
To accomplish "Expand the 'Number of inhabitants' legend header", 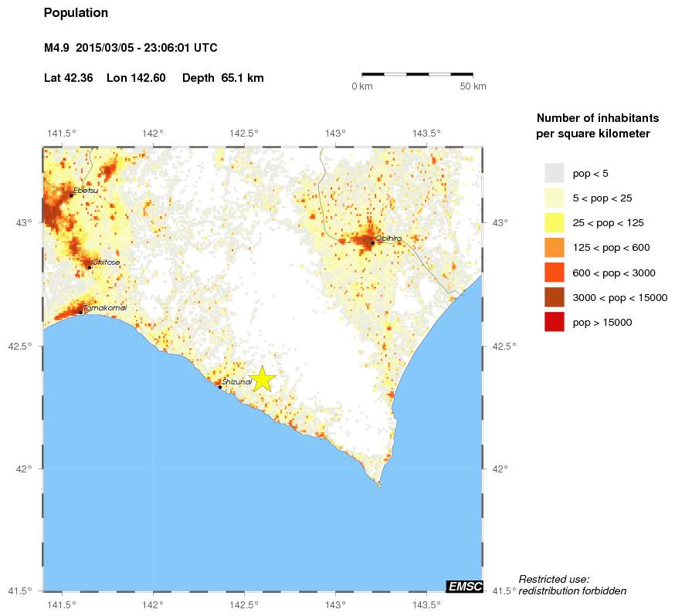I will (597, 118).
